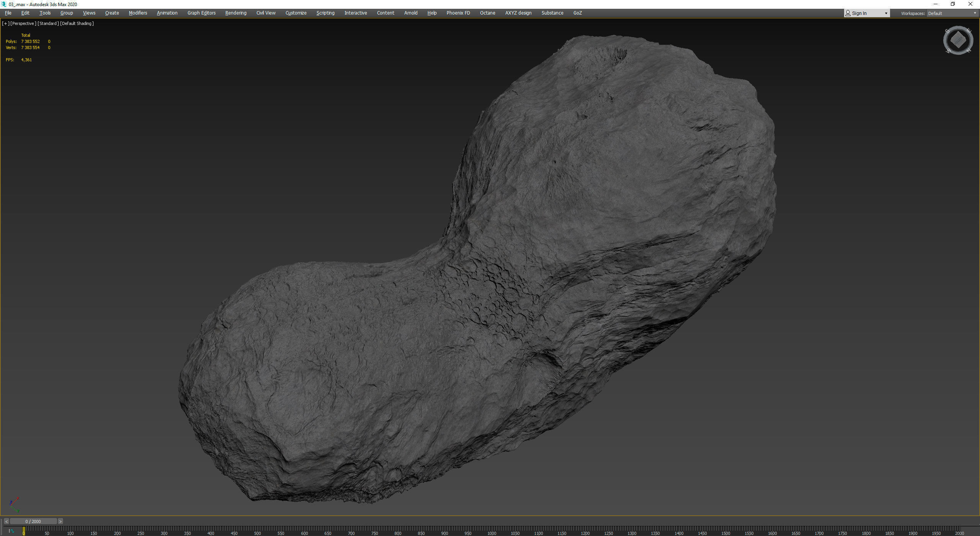Close the 3ds Max window
The width and height of the screenshot is (980, 536).
point(970,4)
